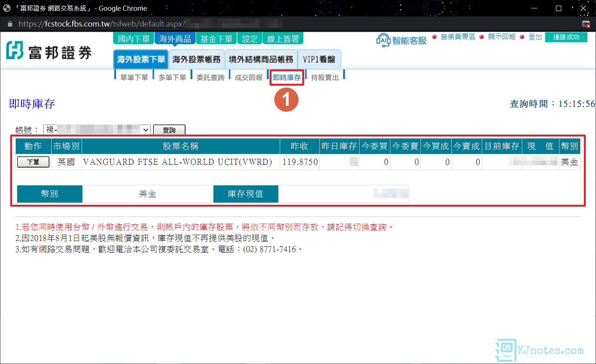596x364 pixels.
Task: Click the 顯示回報 link
Action: (501, 37)
